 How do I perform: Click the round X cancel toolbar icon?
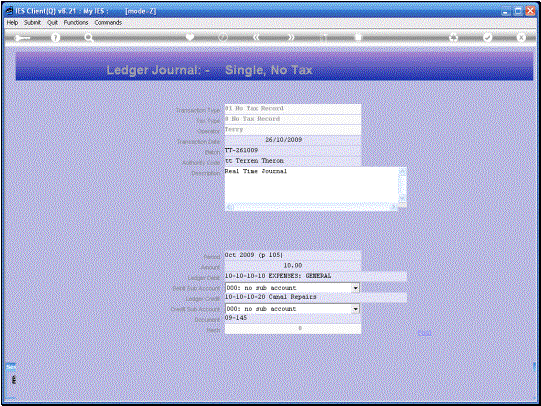pyautogui.click(x=521, y=37)
